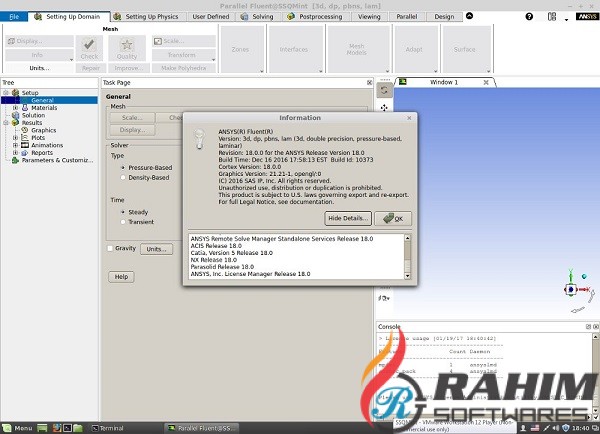This screenshot has height=434, width=600.
Task: Click the US flag keyboard layout icon
Action: [535, 428]
